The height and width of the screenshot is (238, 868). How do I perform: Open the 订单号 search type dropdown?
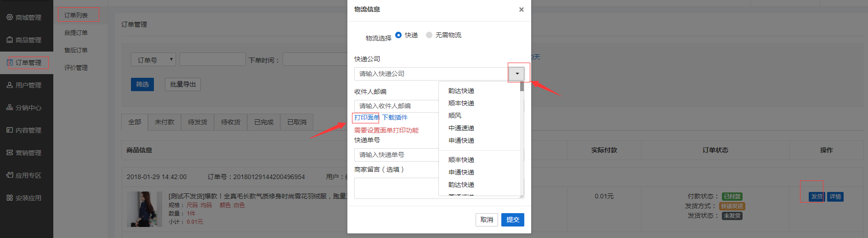[x=153, y=59]
